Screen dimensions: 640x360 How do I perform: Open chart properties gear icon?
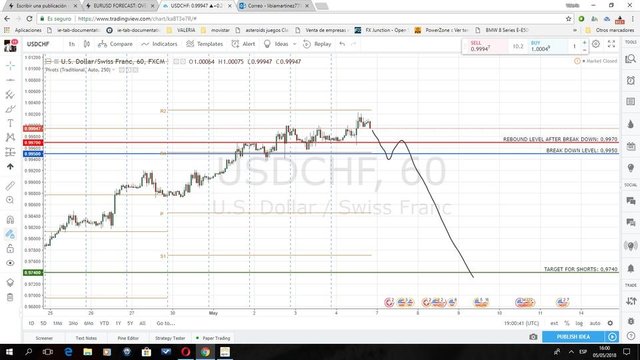point(596,44)
